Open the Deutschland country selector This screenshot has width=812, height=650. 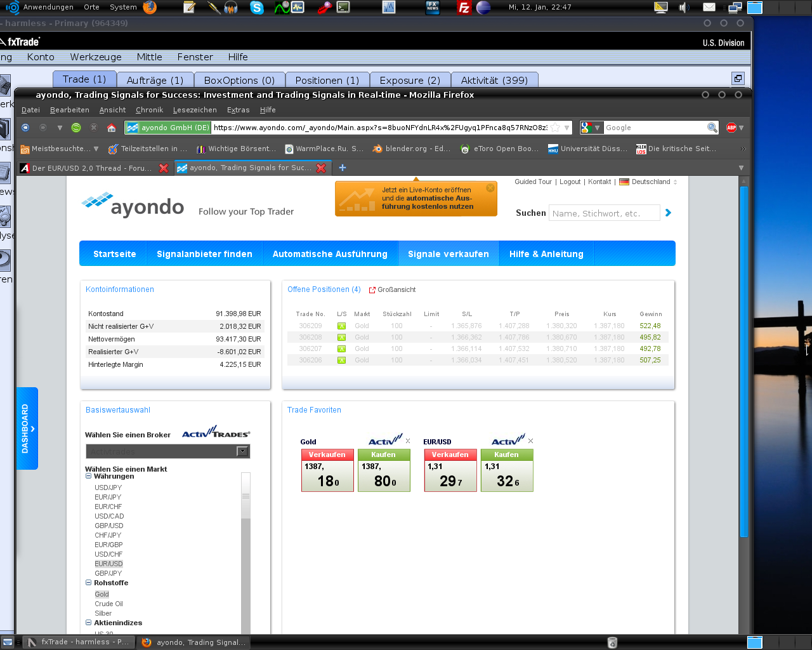coord(648,182)
